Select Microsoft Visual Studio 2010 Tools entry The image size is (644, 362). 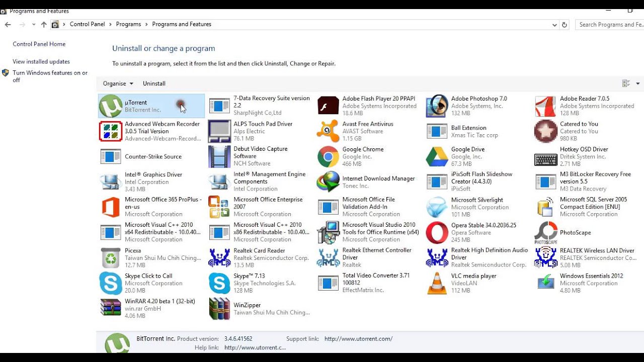[369, 232]
